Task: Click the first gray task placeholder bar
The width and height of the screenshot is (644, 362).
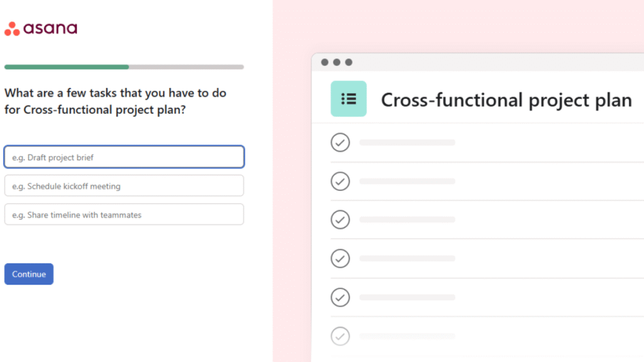Action: click(x=407, y=142)
